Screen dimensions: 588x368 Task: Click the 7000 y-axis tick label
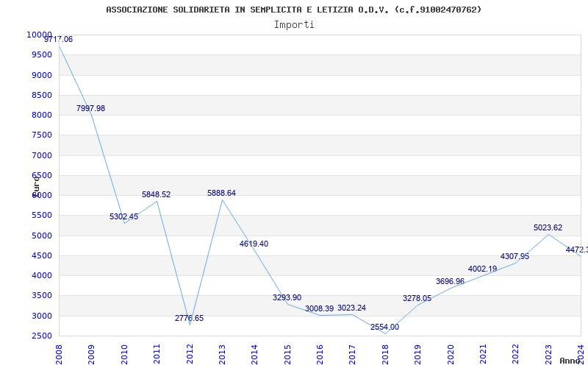(42, 155)
